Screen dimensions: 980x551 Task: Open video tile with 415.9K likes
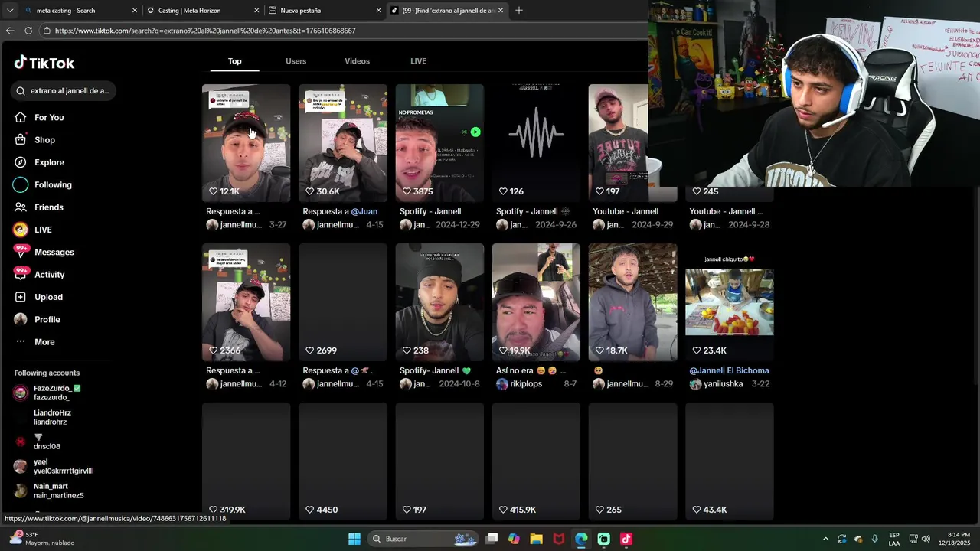[x=536, y=461]
